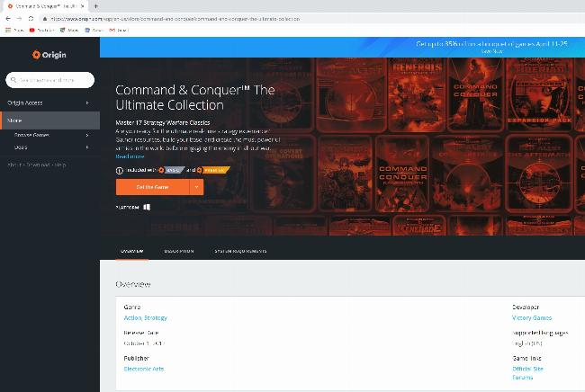The height and width of the screenshot is (392, 585).
Task: Open the Forums game link
Action: (522, 378)
